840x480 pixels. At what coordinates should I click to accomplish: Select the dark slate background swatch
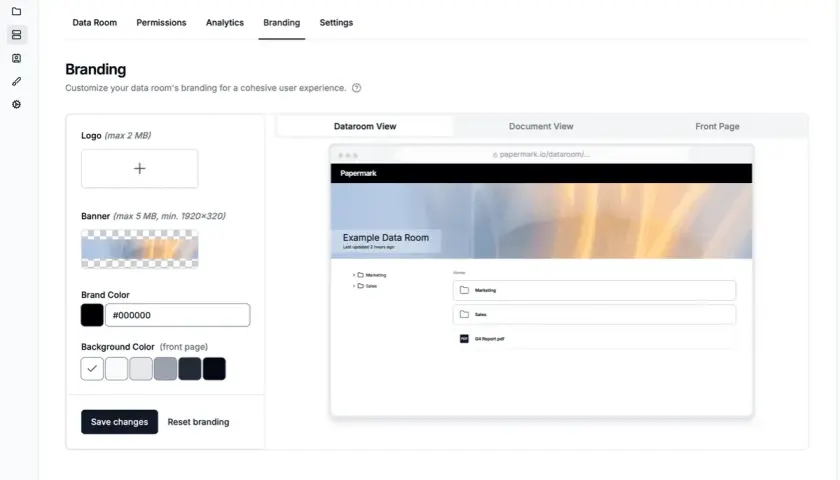click(190, 369)
